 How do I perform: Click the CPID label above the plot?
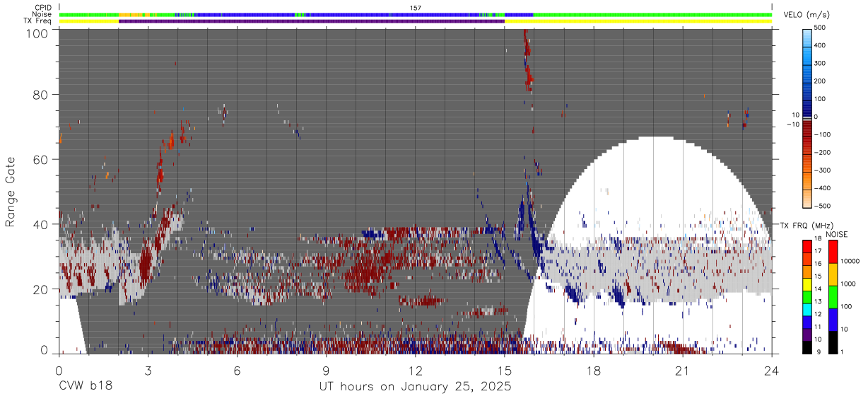[x=43, y=8]
